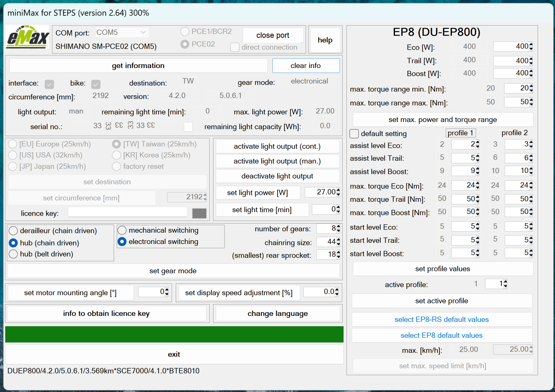This screenshot has height=392, width=555.
Task: Click close port
Action: tap(273, 35)
